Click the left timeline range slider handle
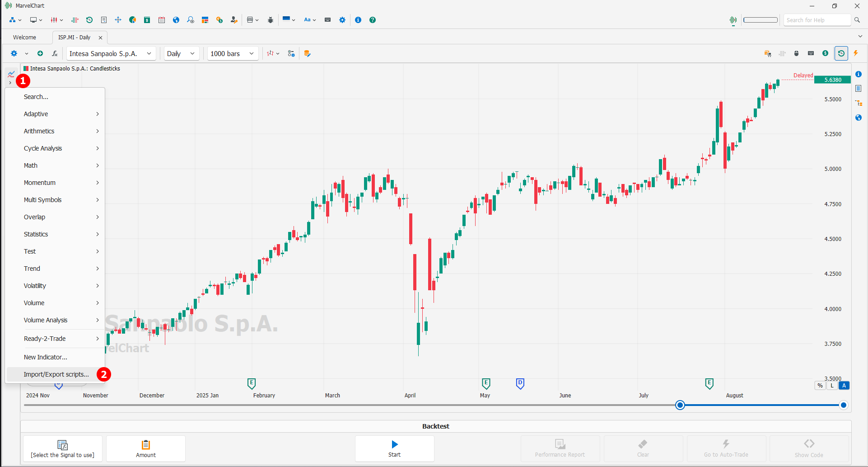This screenshot has width=868, height=467. [x=680, y=405]
